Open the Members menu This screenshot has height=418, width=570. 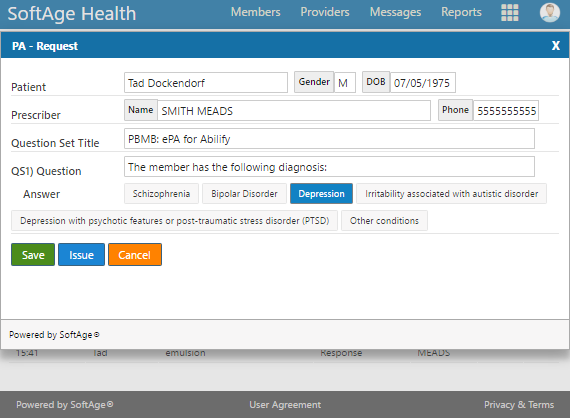pos(256,12)
